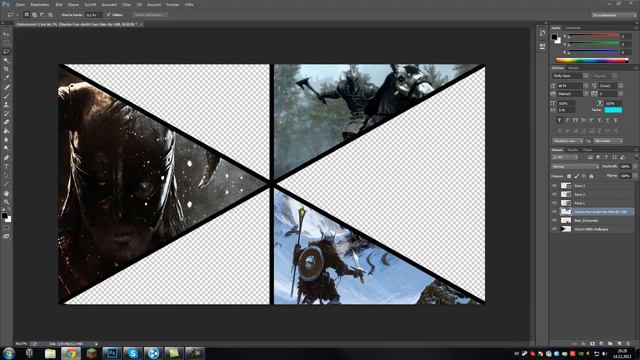The height and width of the screenshot is (360, 640).
Task: Open the Bild menu
Action: click(x=59, y=4)
